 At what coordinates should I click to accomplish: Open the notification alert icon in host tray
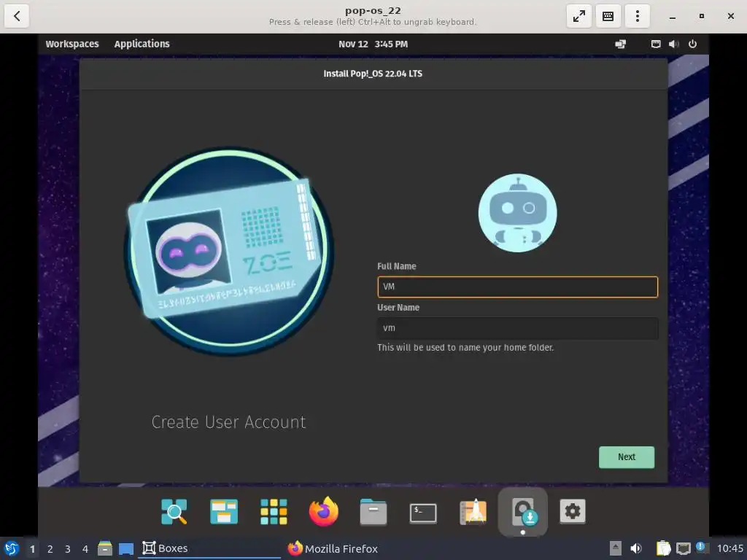[701, 547]
